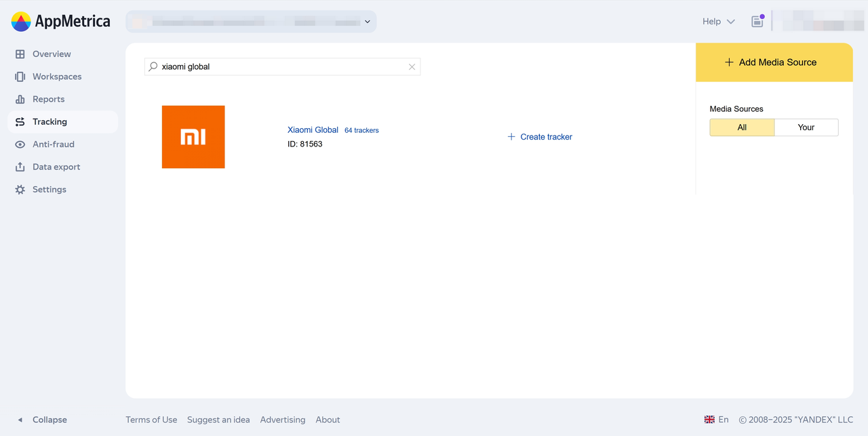The height and width of the screenshot is (436, 868).
Task: Click the Settings gear icon
Action: [20, 190]
